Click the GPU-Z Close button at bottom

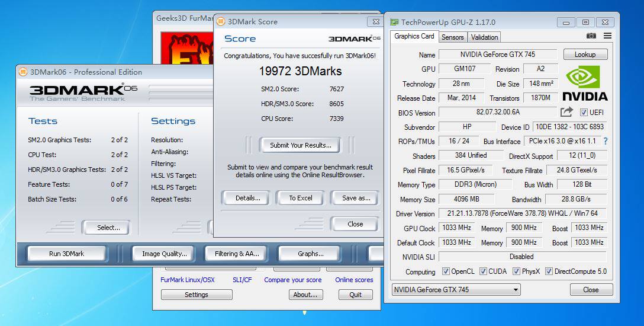pos(591,290)
